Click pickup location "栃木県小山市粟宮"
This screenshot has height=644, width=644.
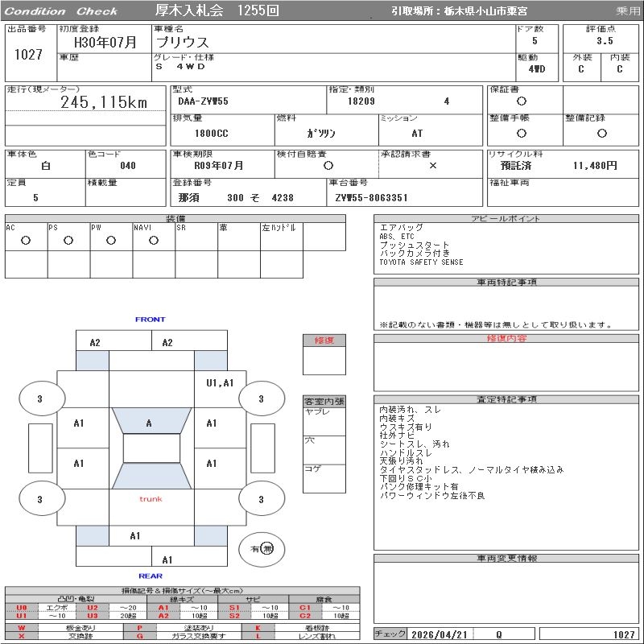click(485, 11)
